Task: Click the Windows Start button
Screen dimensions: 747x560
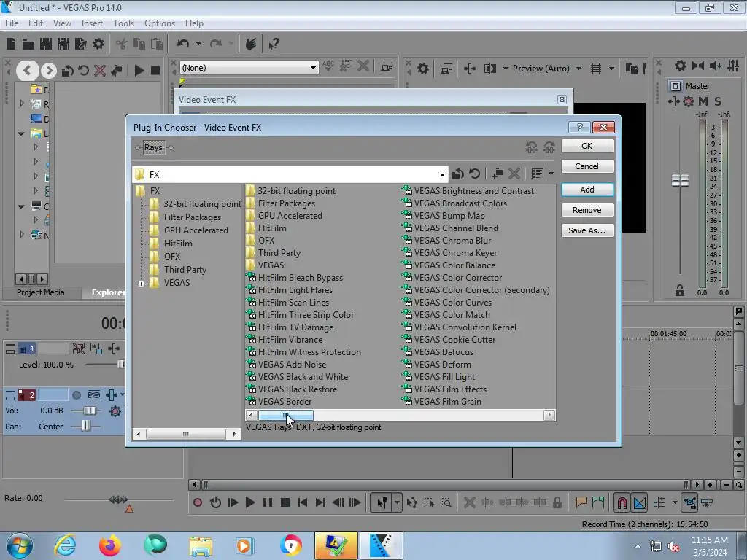Action: point(19,545)
